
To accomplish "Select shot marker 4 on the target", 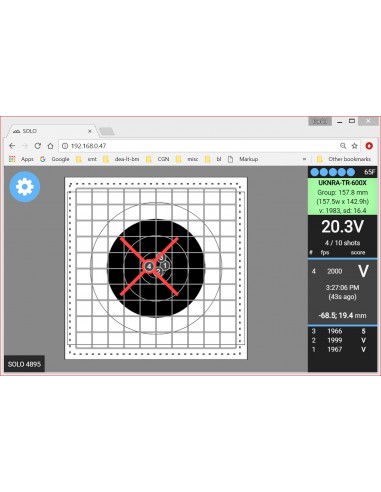I will [149, 266].
